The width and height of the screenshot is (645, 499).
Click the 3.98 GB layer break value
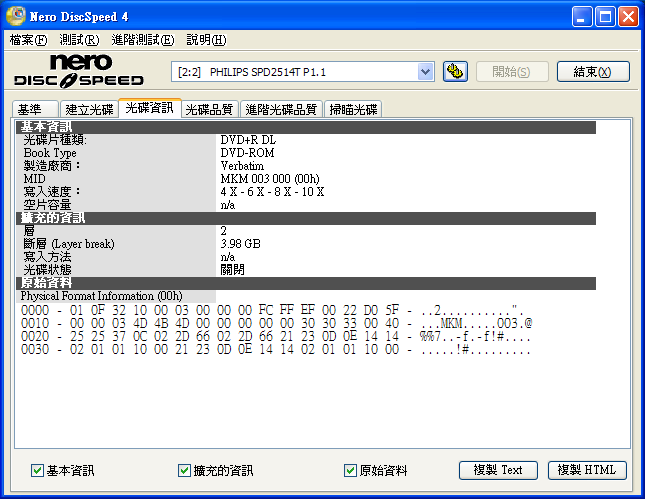click(241, 244)
